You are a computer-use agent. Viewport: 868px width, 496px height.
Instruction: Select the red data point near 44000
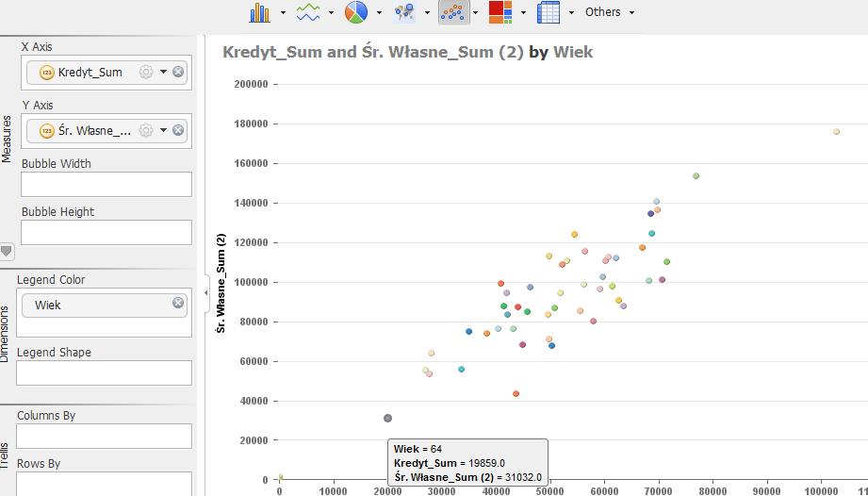coord(516,393)
